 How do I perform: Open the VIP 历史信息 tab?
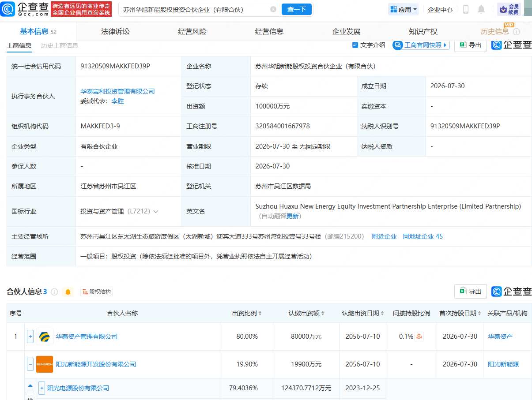point(494,32)
